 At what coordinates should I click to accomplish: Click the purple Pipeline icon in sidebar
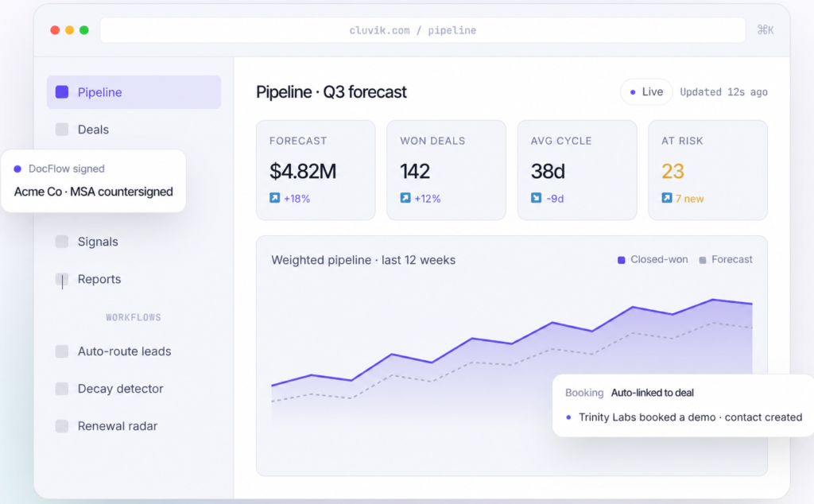click(62, 92)
